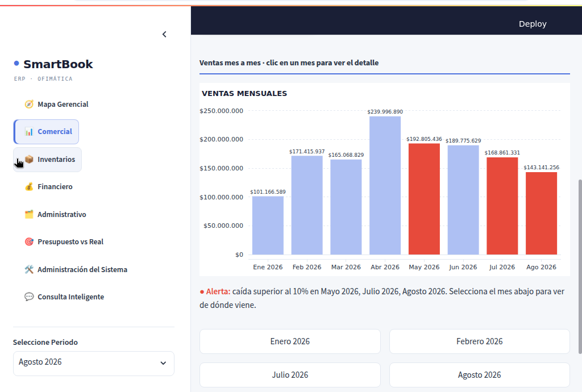Click the $189.775.629 value label
582x392 pixels.
463,140
